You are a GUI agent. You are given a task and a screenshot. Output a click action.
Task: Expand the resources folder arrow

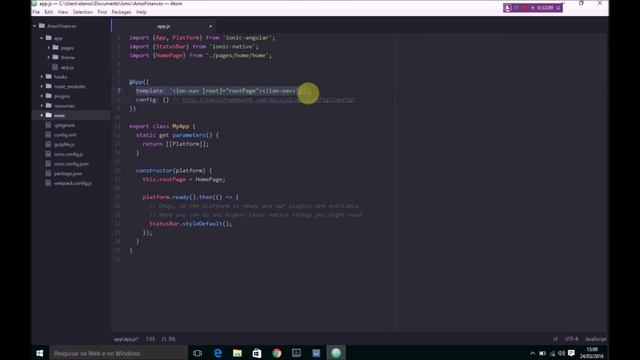point(42,106)
